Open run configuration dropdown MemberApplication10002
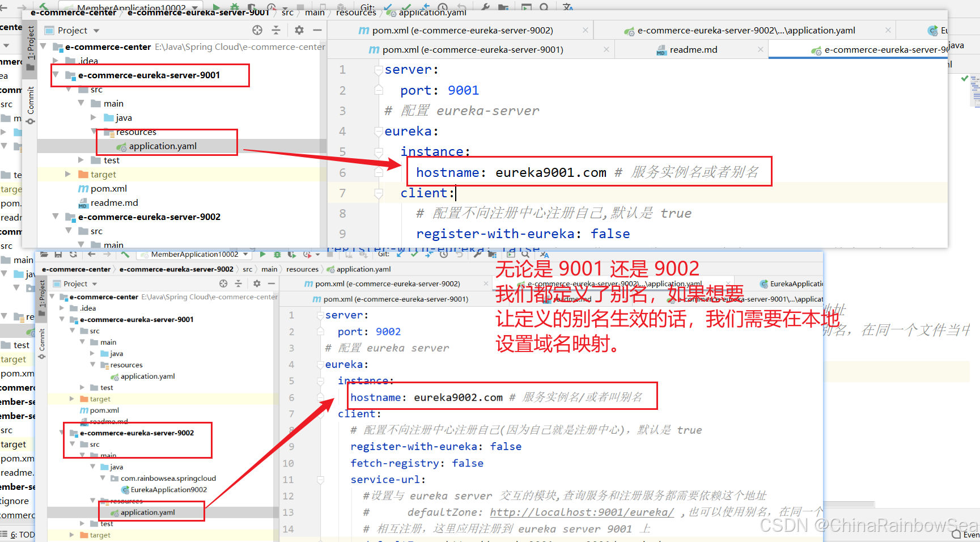980x542 pixels. tap(194, 255)
